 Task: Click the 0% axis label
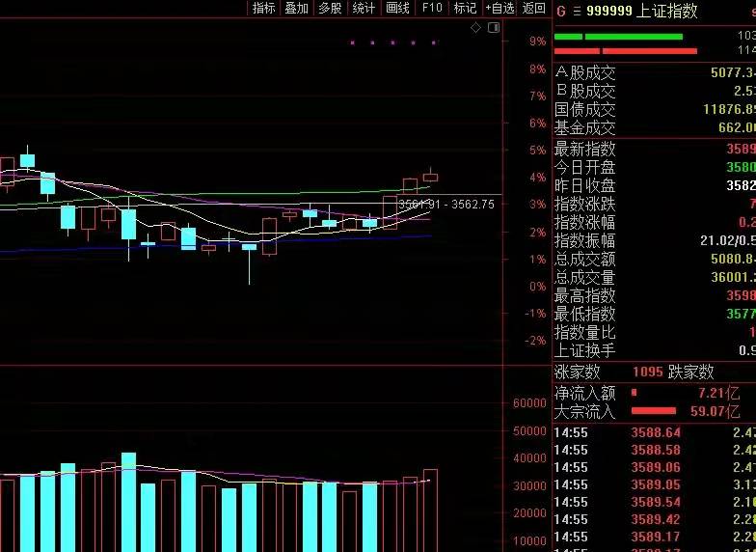(x=538, y=287)
